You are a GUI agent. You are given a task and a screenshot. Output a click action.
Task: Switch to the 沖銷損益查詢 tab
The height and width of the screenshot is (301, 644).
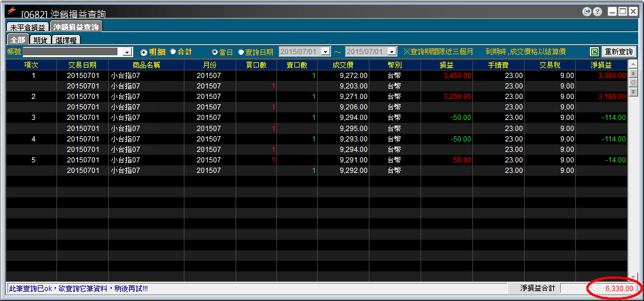click(x=76, y=27)
